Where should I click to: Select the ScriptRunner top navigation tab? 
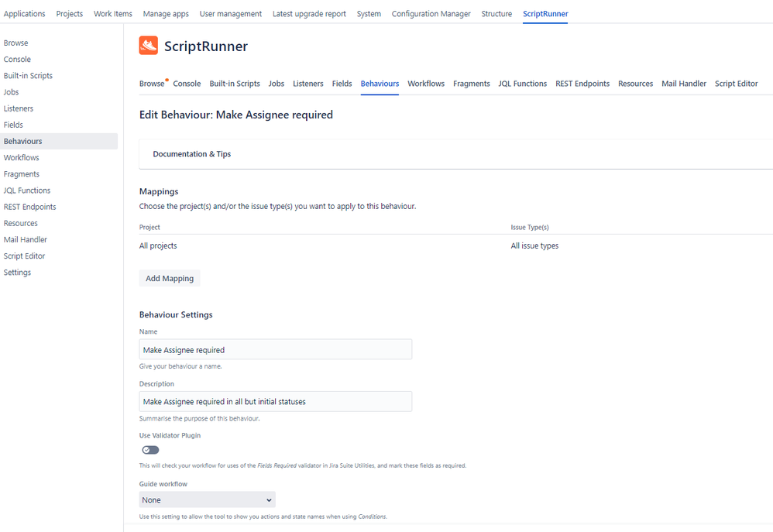[545, 14]
